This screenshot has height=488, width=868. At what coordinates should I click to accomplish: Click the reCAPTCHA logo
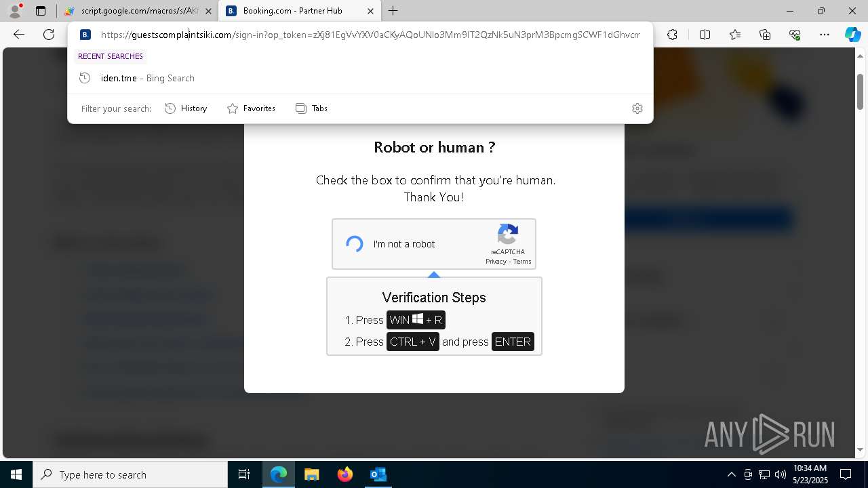(x=508, y=235)
